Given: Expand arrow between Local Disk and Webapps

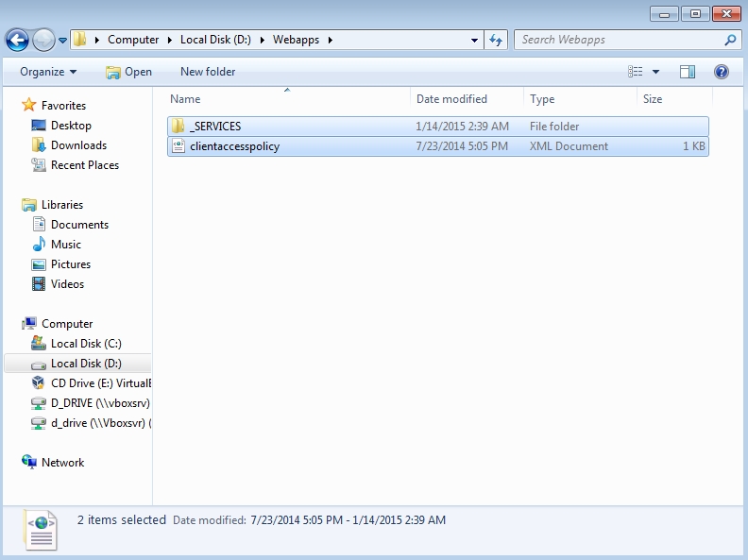Looking at the screenshot, I should [262, 40].
